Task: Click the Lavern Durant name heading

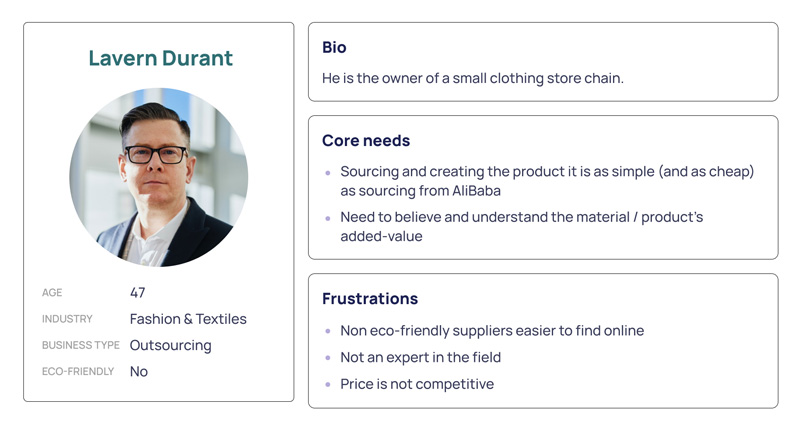Action: coord(161,58)
